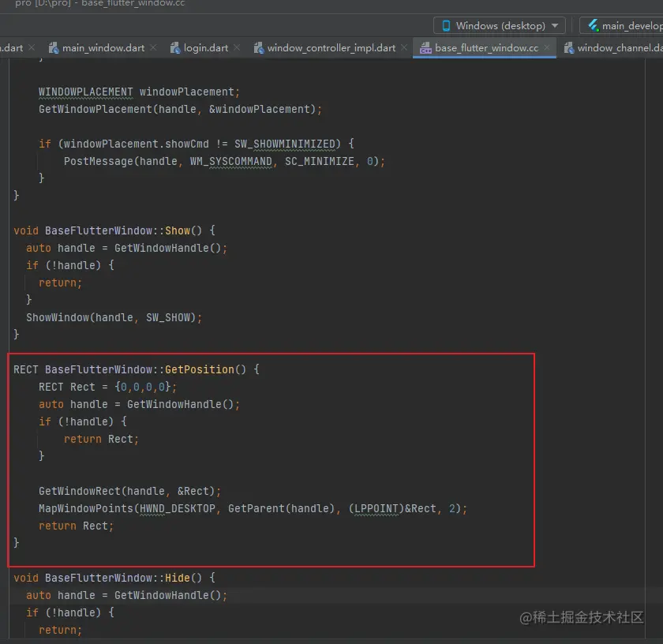Click GetParent(handle) argument
Screen dimensions: 663x644
pyautogui.click(x=281, y=509)
